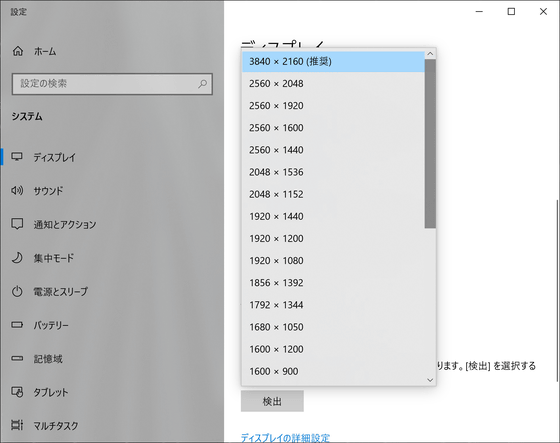The width and height of the screenshot is (560, 443).
Task: Select 2560 × 1440 resolution option
Action: (333, 150)
